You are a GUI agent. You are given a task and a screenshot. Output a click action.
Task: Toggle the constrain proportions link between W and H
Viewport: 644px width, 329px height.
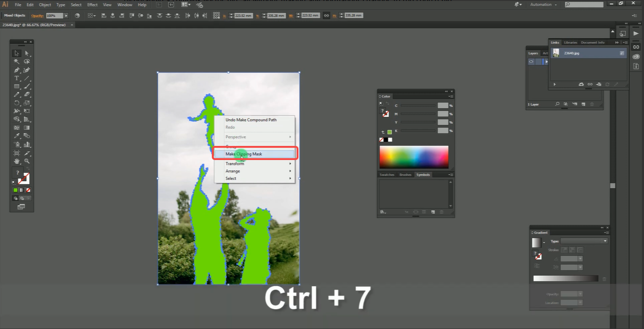click(327, 15)
